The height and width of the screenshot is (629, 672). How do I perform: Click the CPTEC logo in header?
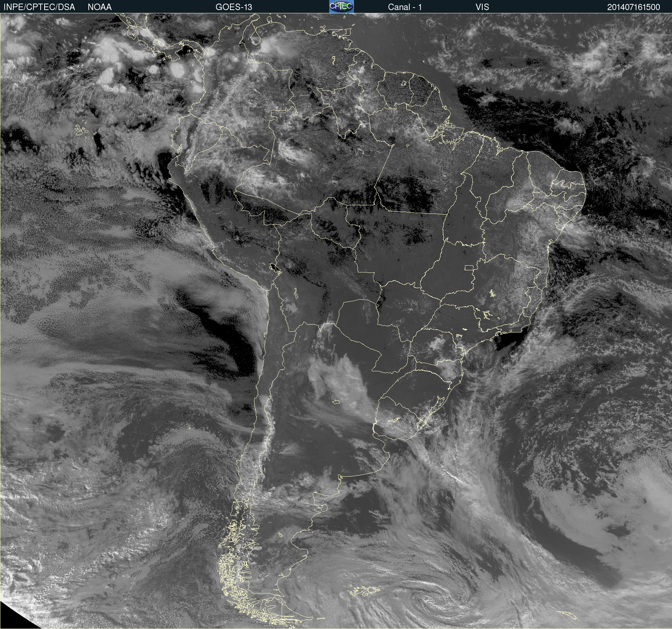click(x=341, y=6)
